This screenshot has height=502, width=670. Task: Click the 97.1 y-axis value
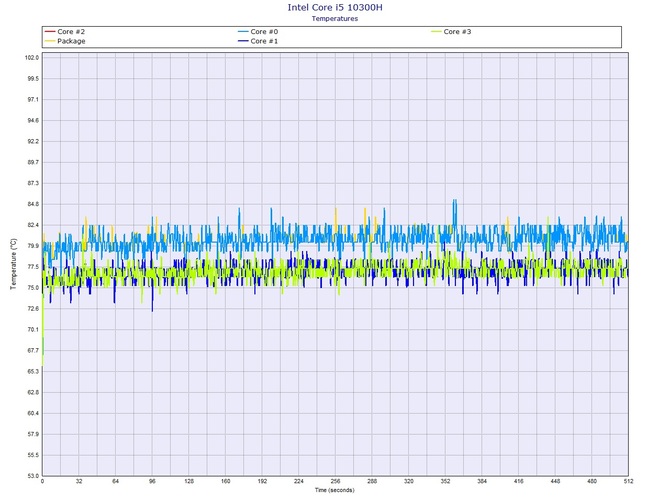(x=33, y=100)
